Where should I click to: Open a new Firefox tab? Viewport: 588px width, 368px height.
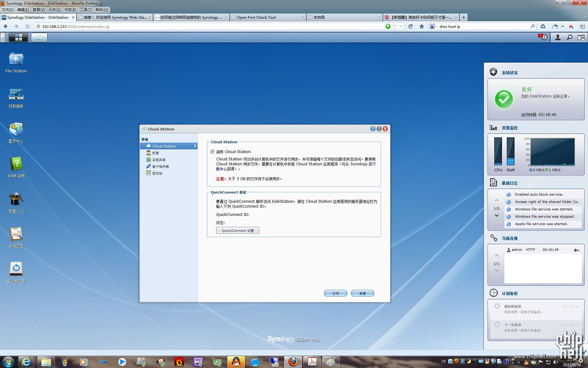click(x=464, y=17)
